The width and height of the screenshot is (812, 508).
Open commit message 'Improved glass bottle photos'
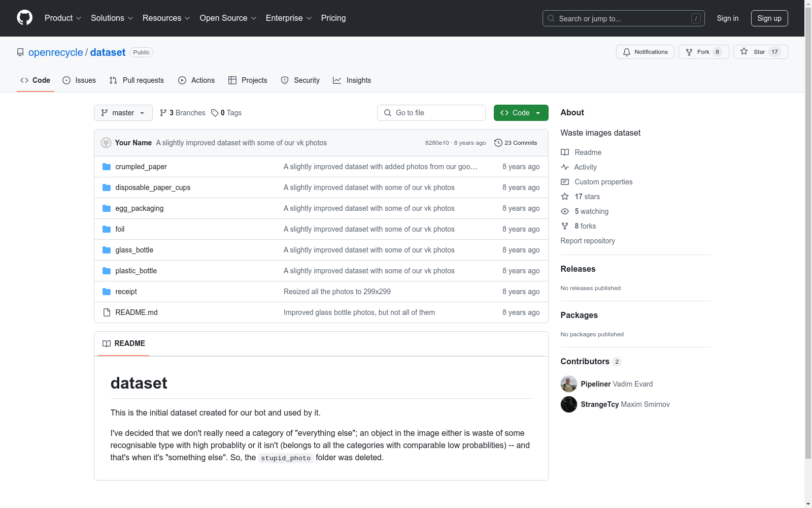359,312
